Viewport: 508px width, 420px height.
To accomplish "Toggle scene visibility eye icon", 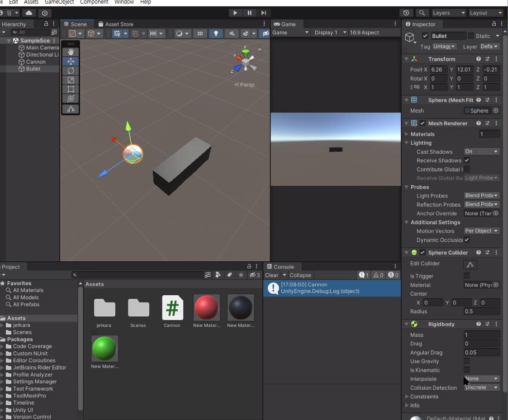I will tap(266, 33).
